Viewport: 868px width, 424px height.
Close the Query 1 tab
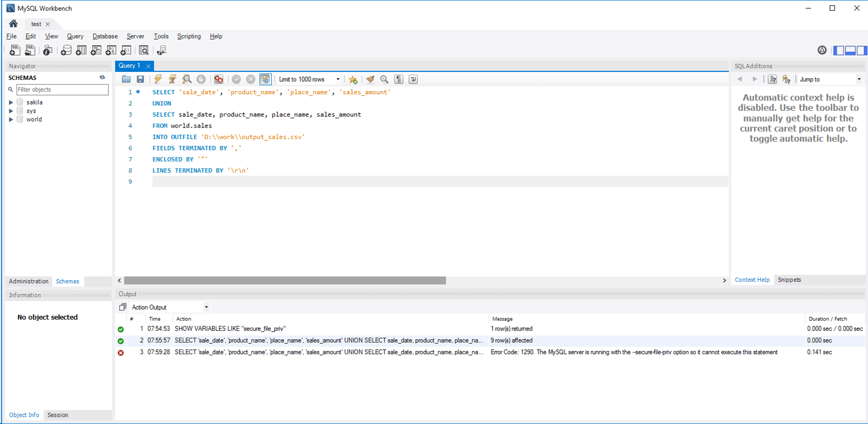(148, 66)
